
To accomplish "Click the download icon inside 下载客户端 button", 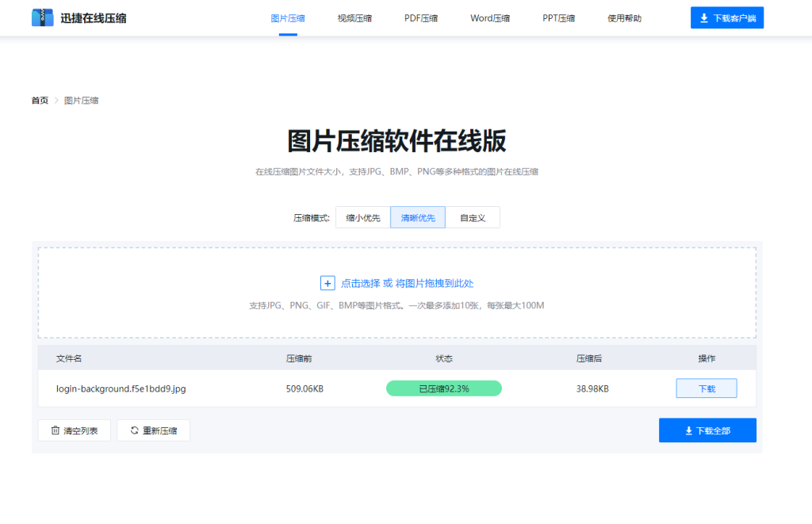I will coord(706,17).
